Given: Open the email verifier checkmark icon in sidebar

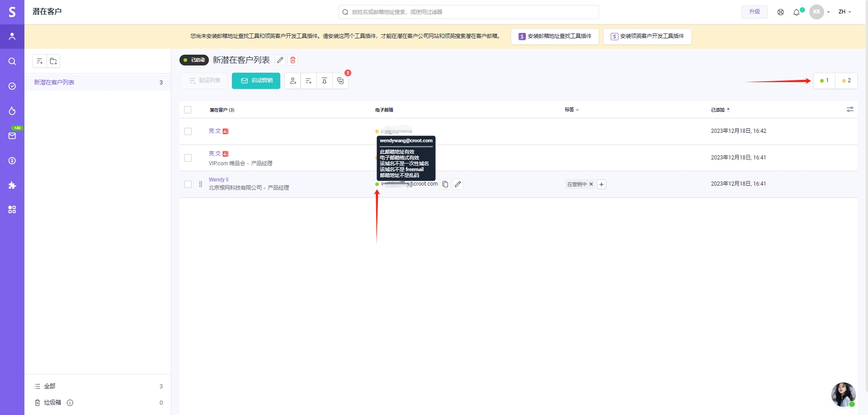Looking at the screenshot, I should point(12,86).
